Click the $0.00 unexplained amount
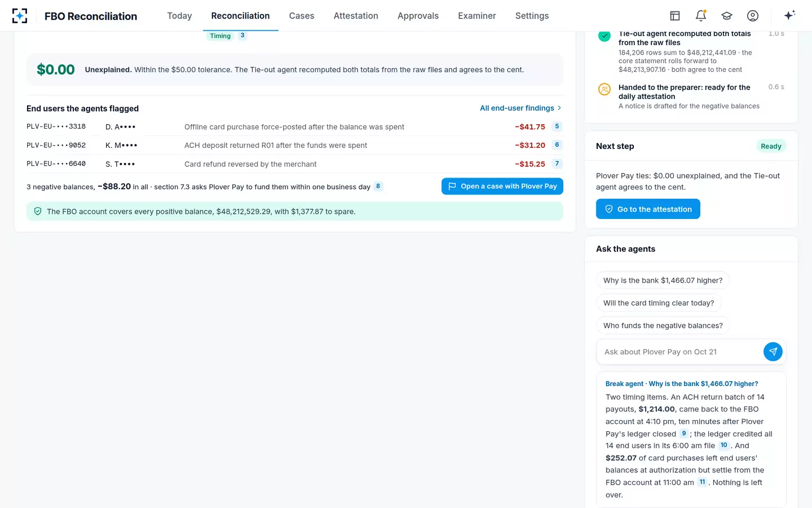Image resolution: width=812 pixels, height=508 pixels. click(56, 69)
